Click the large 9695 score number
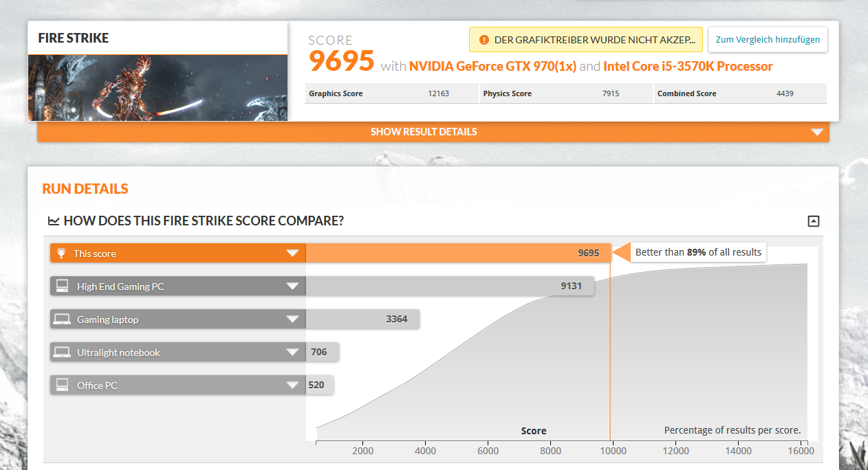 (341, 61)
